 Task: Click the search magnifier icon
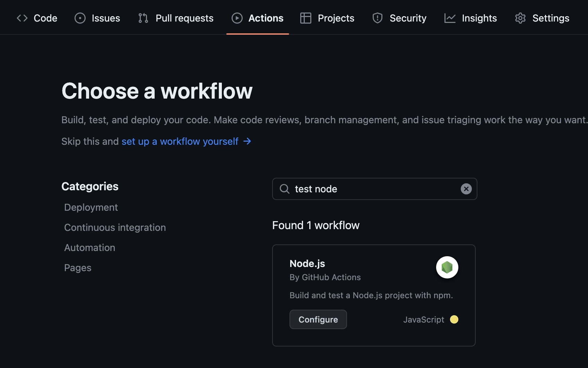pyautogui.click(x=284, y=189)
